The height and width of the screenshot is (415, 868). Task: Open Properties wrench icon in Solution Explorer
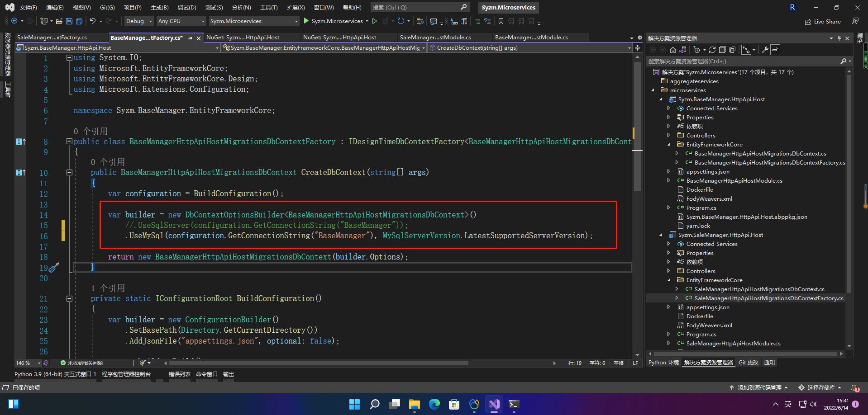coord(765,50)
